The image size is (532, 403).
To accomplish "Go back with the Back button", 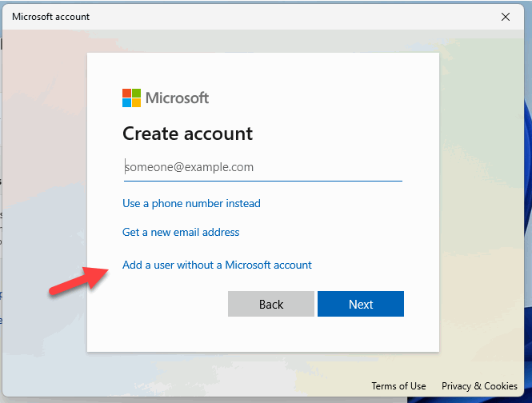I will (271, 304).
